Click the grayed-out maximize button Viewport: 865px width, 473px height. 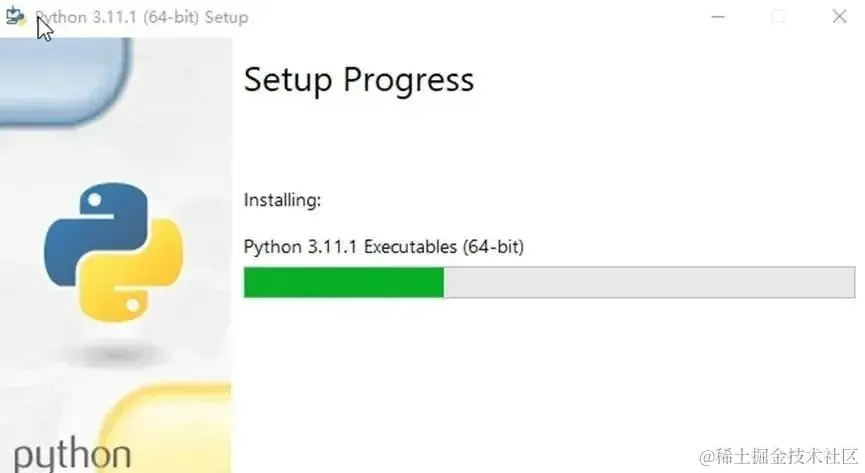(778, 17)
